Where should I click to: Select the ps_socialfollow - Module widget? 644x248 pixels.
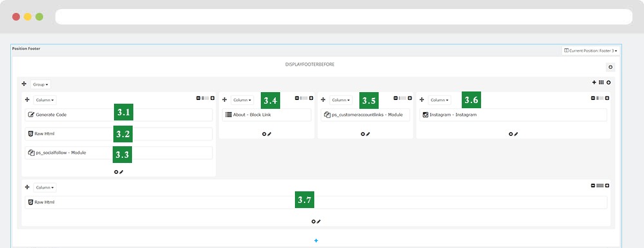[118, 153]
